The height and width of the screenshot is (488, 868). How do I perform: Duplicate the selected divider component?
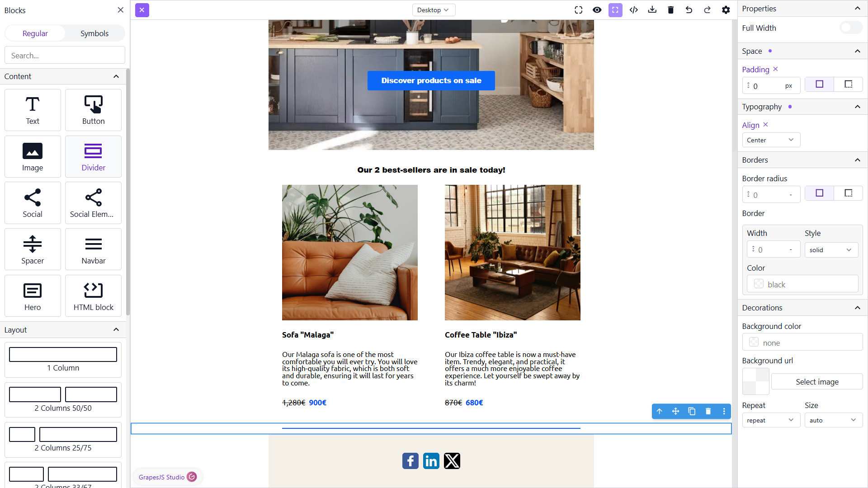(692, 411)
